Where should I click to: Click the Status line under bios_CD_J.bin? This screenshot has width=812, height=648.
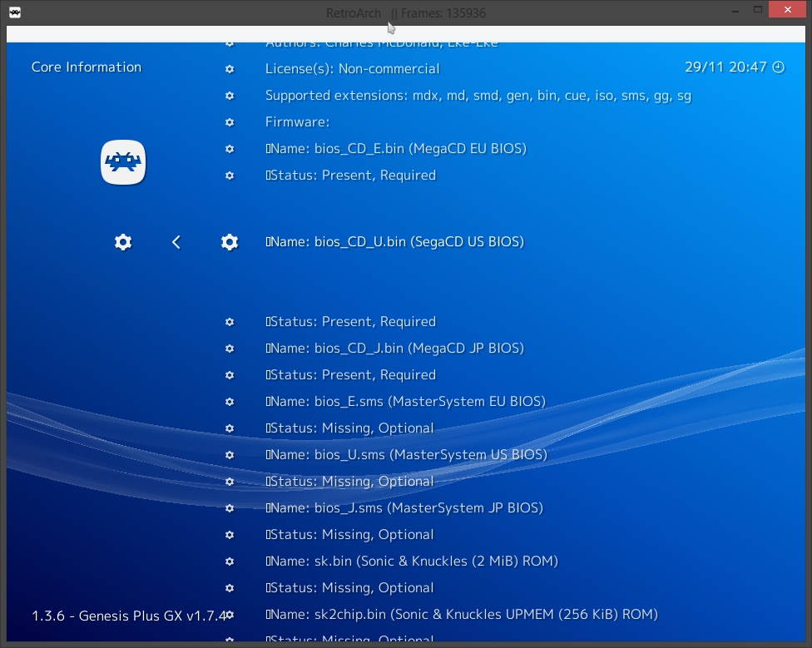(x=350, y=375)
